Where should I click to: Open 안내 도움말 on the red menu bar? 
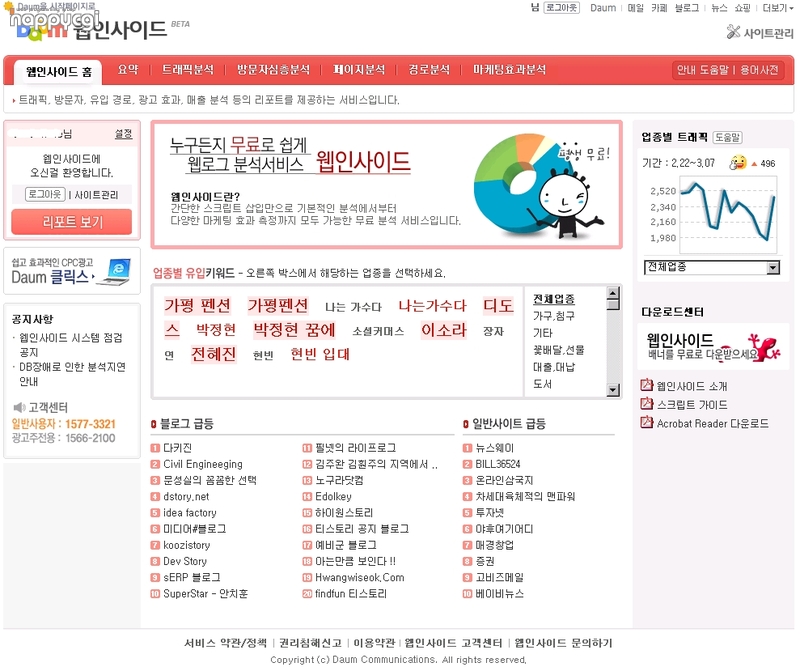point(703,70)
